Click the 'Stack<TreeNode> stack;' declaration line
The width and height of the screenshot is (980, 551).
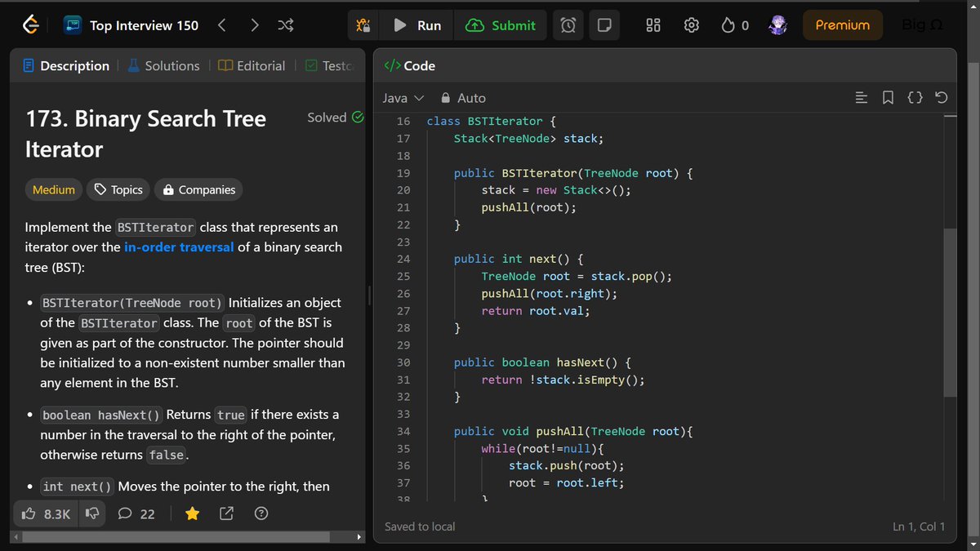pos(528,138)
